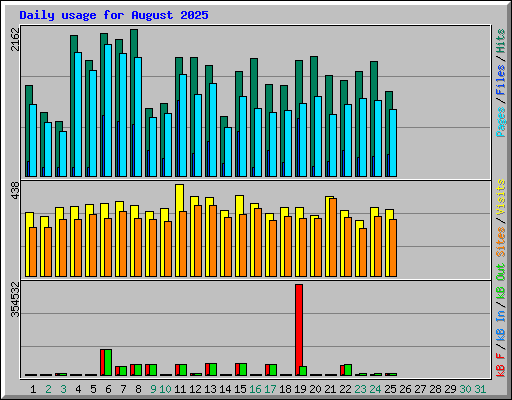Image resolution: width=512 pixels, height=400 pixels.
Task: Select the day 6 label on the x-axis
Action: coord(108,389)
